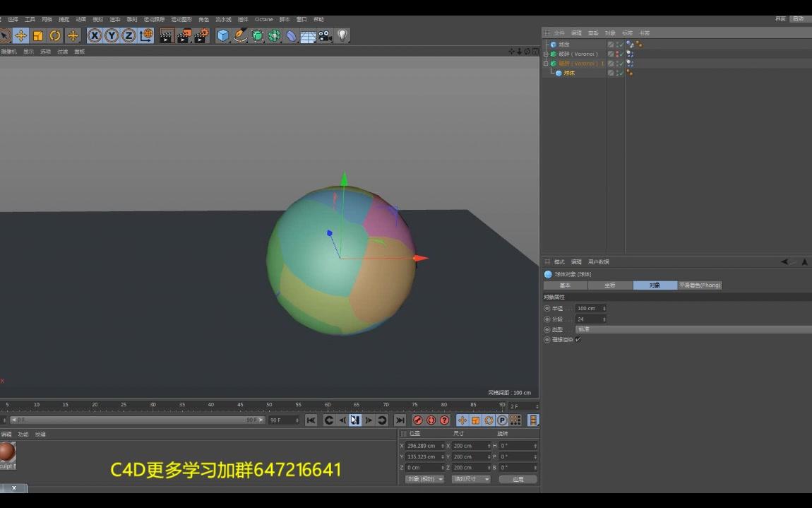Add Light bulb object

point(342,35)
